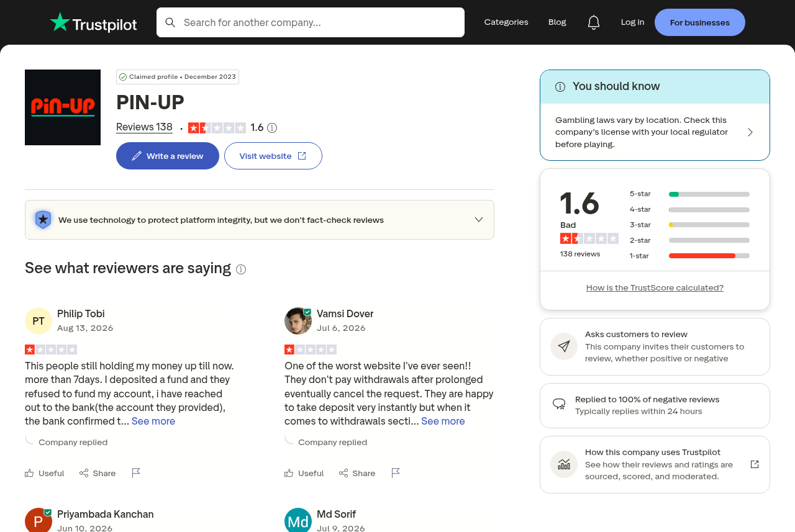Visit the PIN-UP website
The image size is (795, 532).
pos(273,156)
